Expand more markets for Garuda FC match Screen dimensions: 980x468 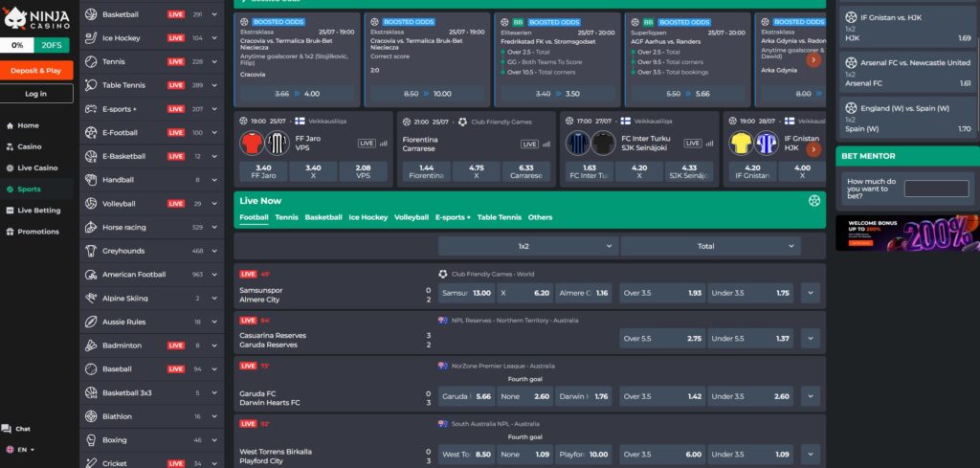click(x=810, y=396)
